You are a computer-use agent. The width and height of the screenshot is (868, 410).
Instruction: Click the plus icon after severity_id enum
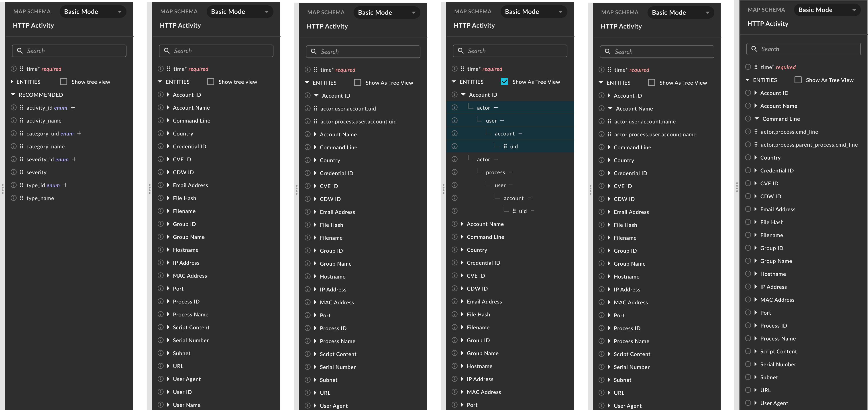pyautogui.click(x=74, y=159)
